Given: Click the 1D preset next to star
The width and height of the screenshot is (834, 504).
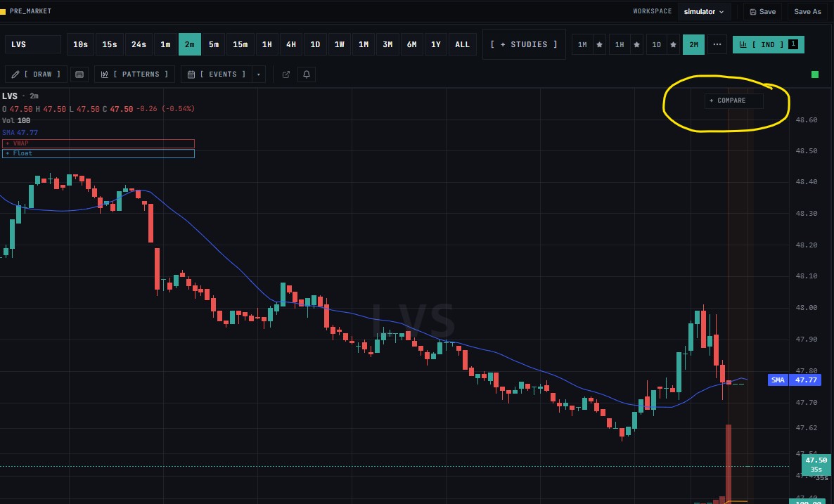Looking at the screenshot, I should pos(656,45).
